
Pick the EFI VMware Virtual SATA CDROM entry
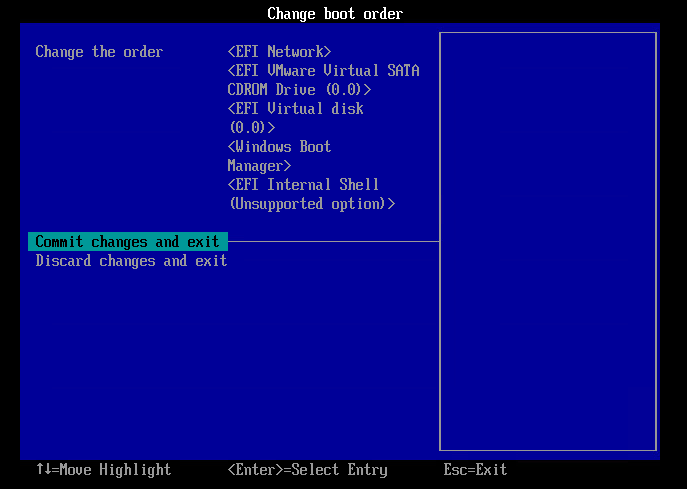point(323,80)
